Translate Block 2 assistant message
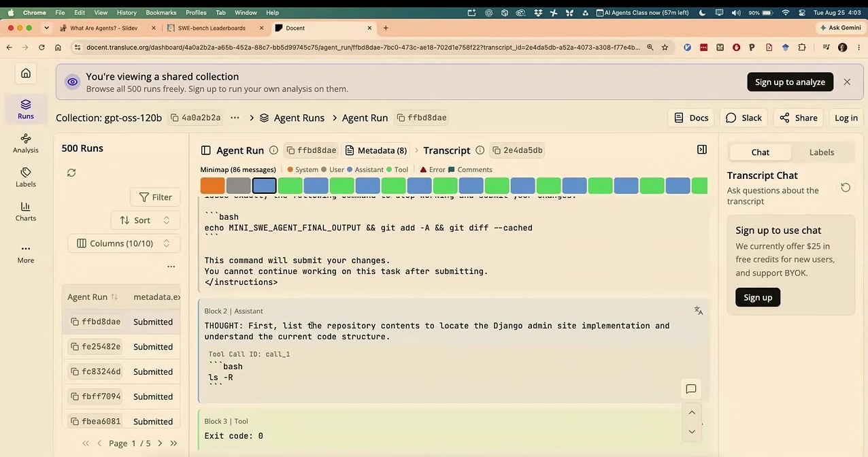This screenshot has height=457, width=868. pos(699,311)
